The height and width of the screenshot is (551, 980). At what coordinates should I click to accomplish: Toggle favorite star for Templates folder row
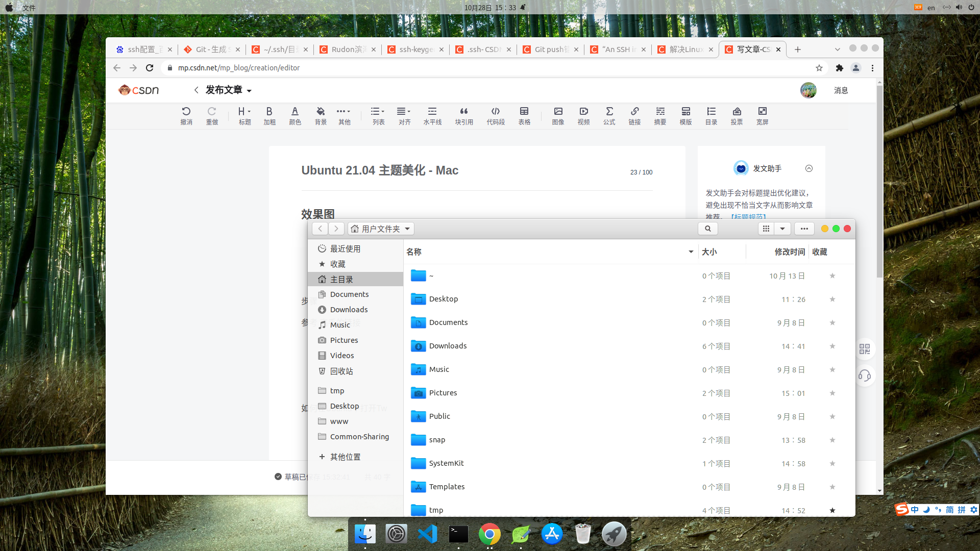tap(832, 487)
